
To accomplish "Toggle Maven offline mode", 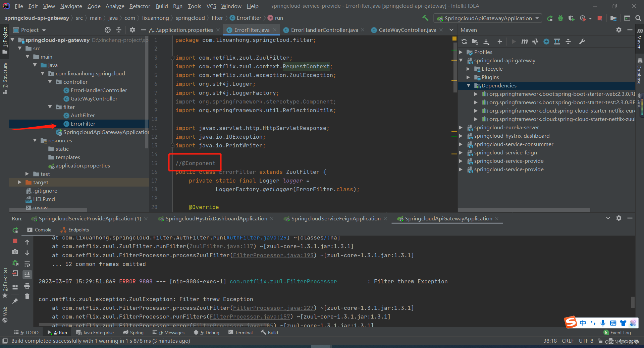I will 535,42.
